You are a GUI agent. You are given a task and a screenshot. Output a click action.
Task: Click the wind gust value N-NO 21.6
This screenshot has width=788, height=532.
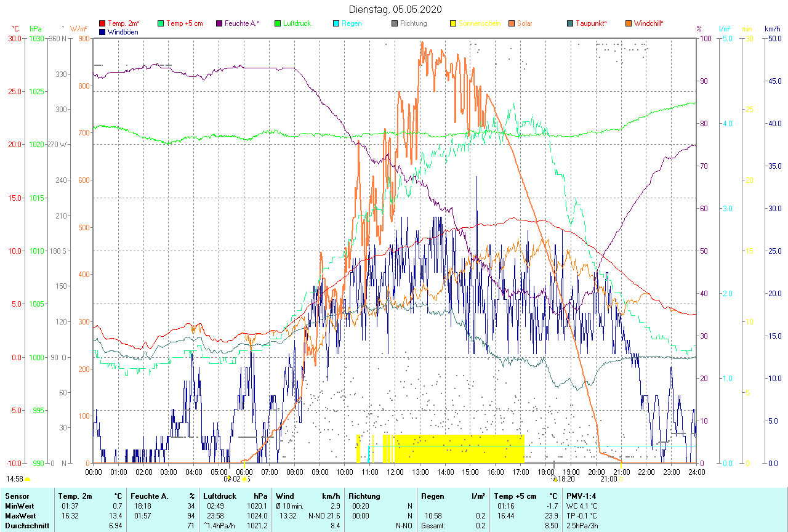324,516
